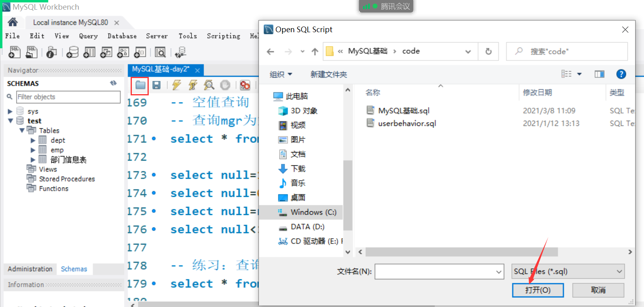Viewport: 644px width, 307px height.
Task: Close Local instance MySQL80 tab
Action: pos(117,23)
